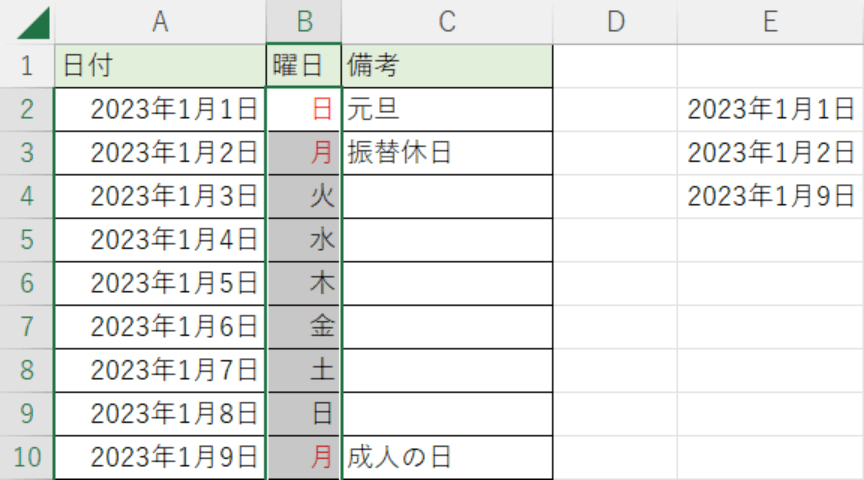
Task: Select cell containing 成人の日
Action: (x=447, y=458)
